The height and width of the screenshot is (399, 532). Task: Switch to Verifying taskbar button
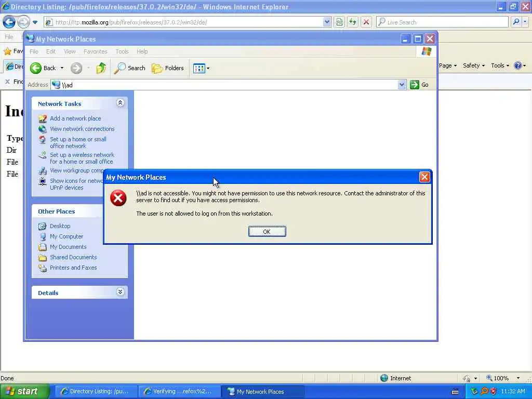tap(179, 392)
